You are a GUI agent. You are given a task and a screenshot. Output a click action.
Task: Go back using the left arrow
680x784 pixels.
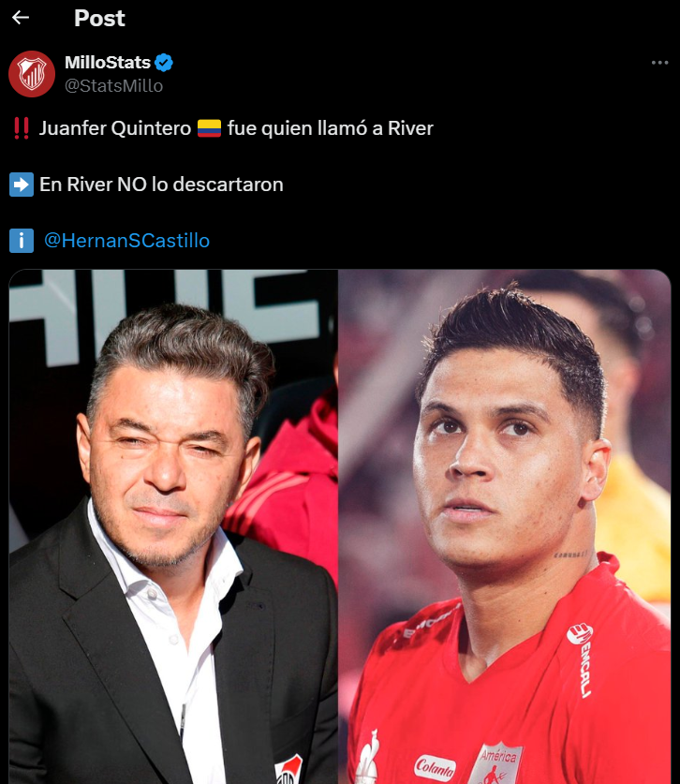pyautogui.click(x=21, y=18)
